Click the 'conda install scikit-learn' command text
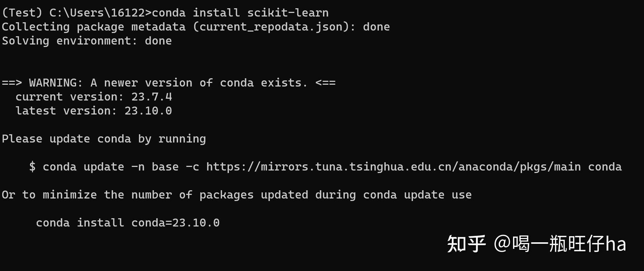Screen dimensions: 644x271 240,13
